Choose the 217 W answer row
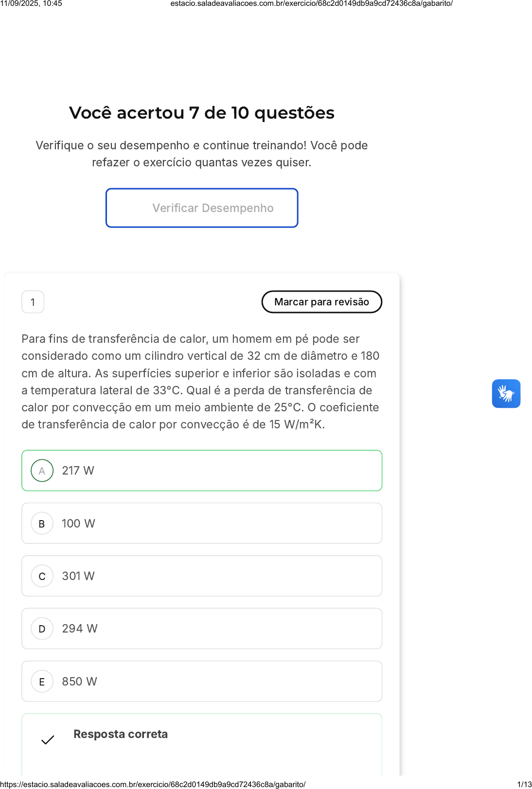 (202, 471)
